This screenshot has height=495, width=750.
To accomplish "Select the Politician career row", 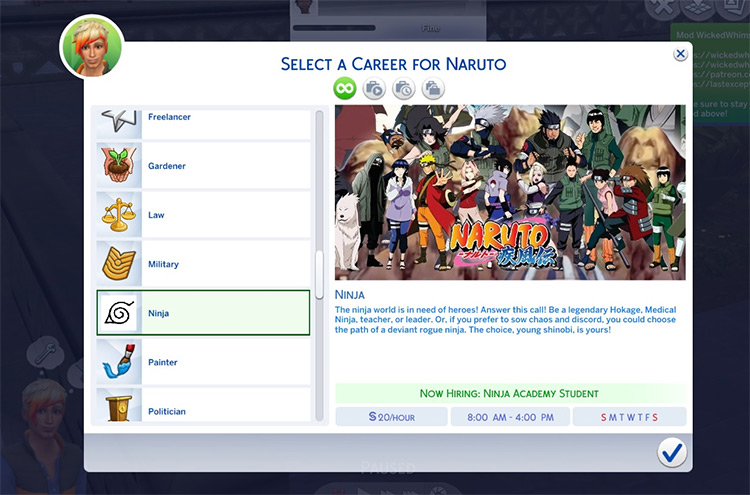I will coord(203,405).
